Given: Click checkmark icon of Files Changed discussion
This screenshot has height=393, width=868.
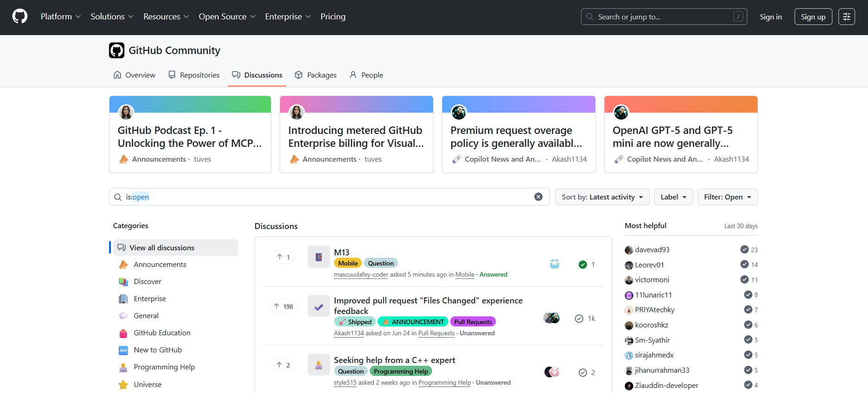Looking at the screenshot, I should pyautogui.click(x=319, y=306).
